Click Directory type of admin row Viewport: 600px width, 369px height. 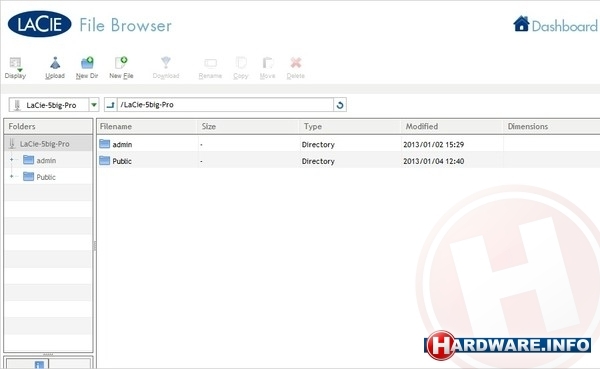[x=318, y=145]
